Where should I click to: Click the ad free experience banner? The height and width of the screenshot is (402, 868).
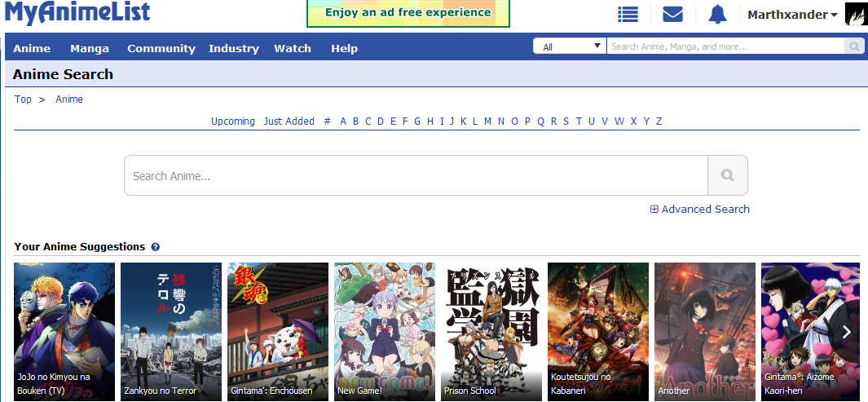click(x=408, y=13)
